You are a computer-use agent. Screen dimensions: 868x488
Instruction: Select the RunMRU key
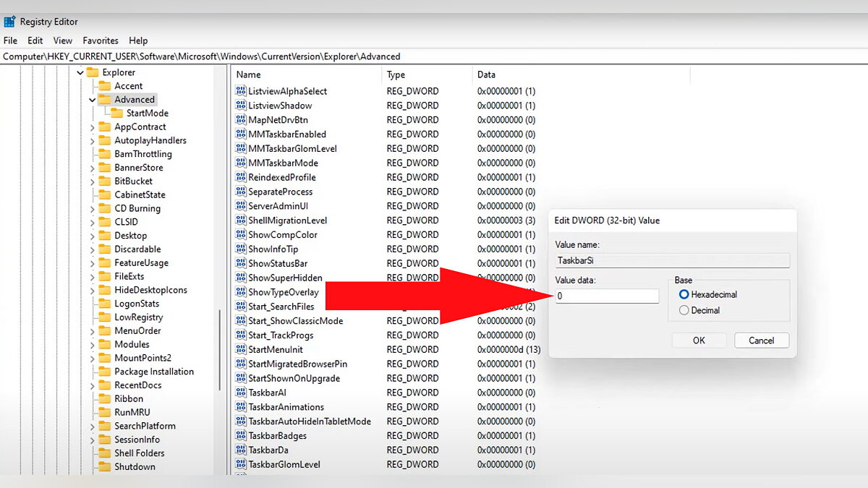tap(132, 412)
